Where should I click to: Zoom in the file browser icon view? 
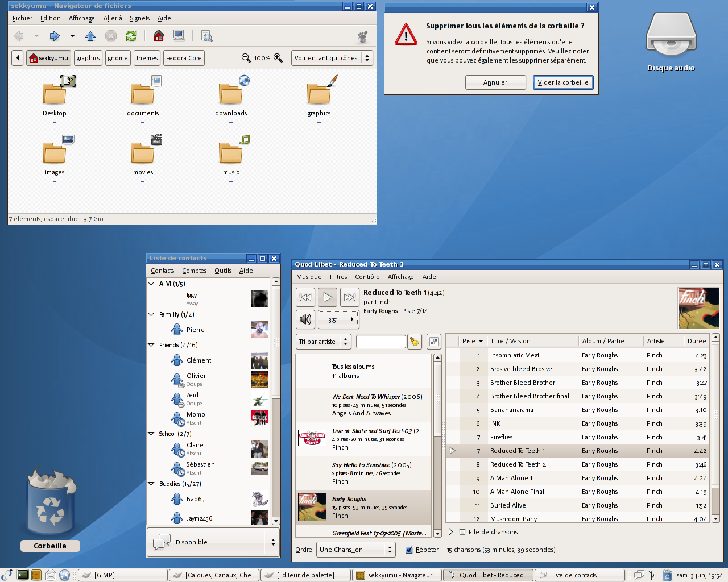(278, 58)
